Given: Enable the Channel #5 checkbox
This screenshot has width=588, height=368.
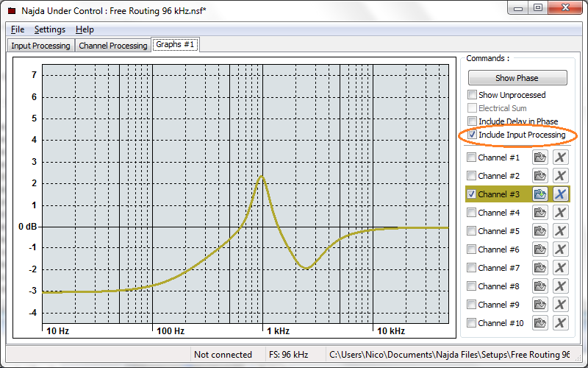Looking at the screenshot, I should coord(471,231).
